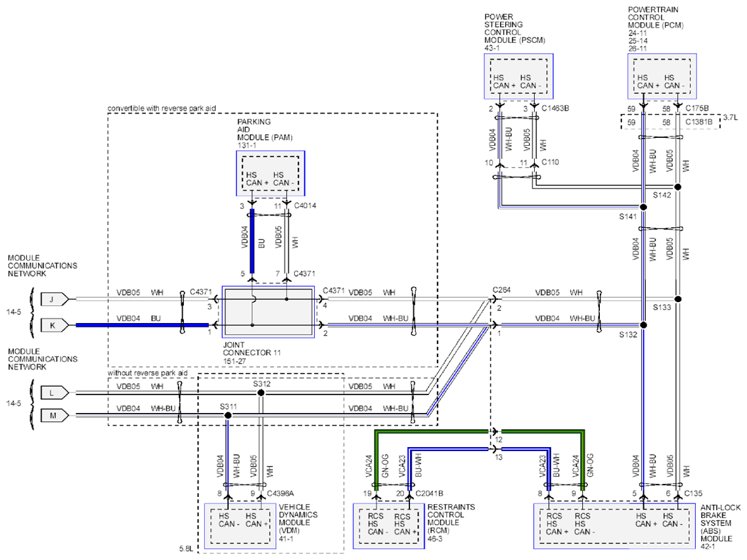Click the "POWER STEERING CONTROL MODULE (PSCM)" title
Image resolution: width=747 pixels, height=560 pixels.
coord(514,29)
